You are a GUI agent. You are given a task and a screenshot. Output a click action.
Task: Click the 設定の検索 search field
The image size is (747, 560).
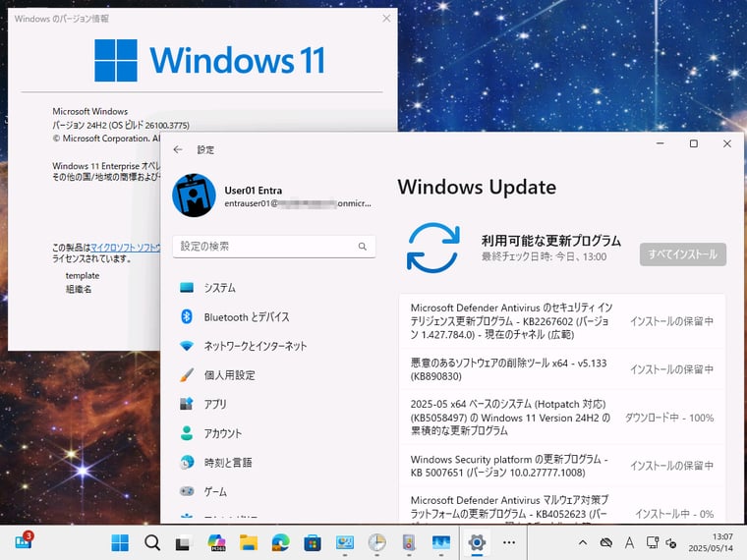click(274, 247)
